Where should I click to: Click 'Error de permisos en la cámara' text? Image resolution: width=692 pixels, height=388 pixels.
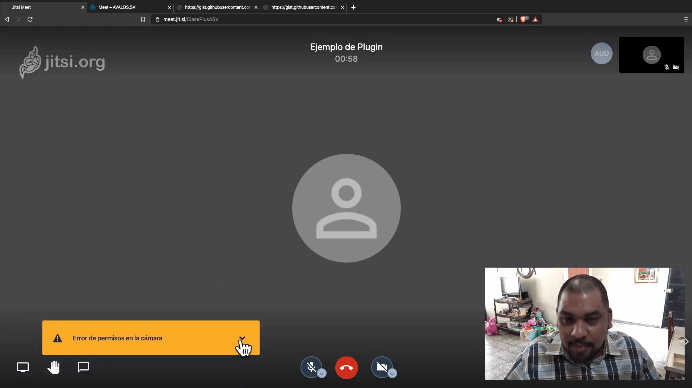(x=117, y=338)
